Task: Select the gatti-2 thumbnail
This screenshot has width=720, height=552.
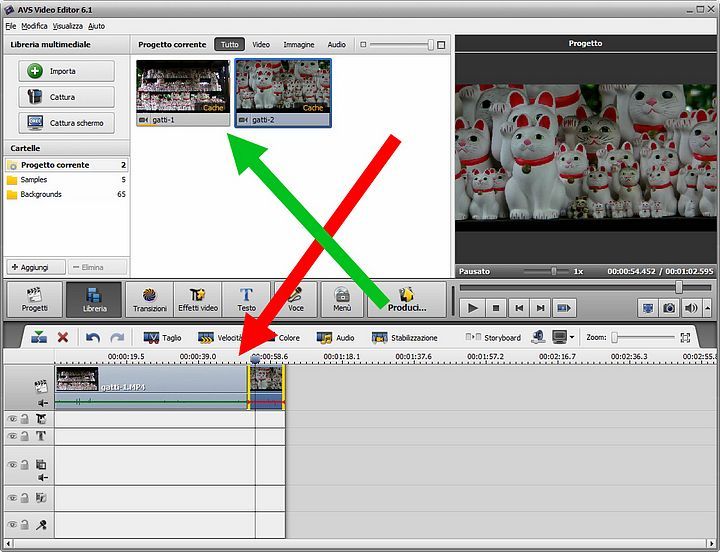Action: [x=283, y=93]
